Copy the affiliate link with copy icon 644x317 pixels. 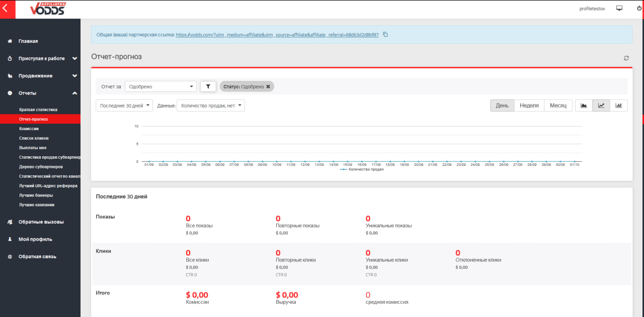coord(385,34)
